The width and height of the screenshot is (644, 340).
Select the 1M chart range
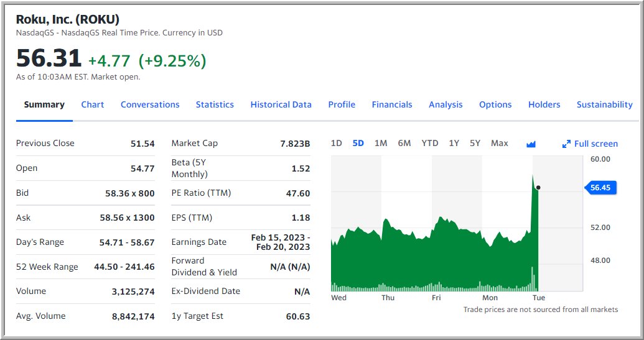[381, 143]
